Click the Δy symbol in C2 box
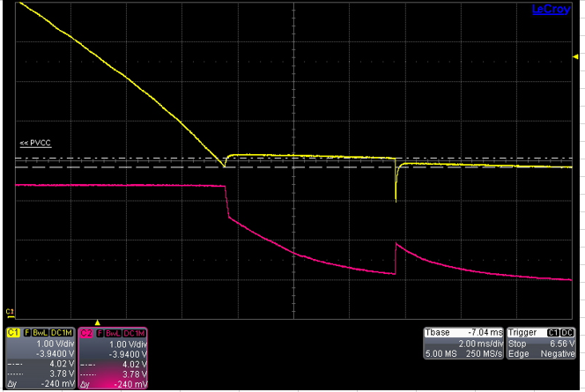 (85, 385)
